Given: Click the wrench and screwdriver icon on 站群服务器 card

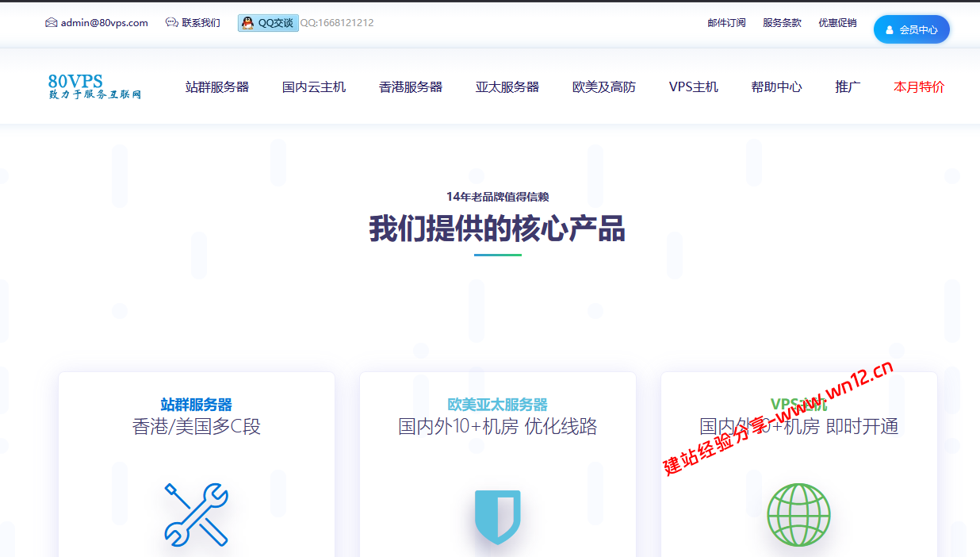Looking at the screenshot, I should (196, 514).
